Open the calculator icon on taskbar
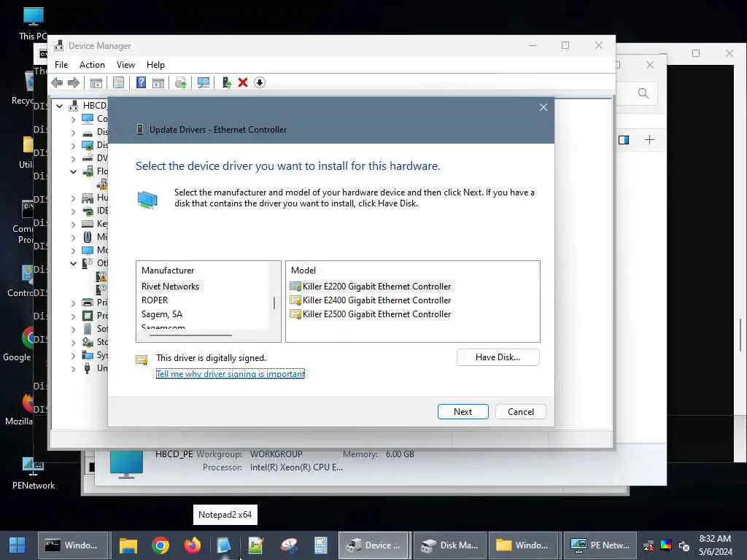 (321, 545)
